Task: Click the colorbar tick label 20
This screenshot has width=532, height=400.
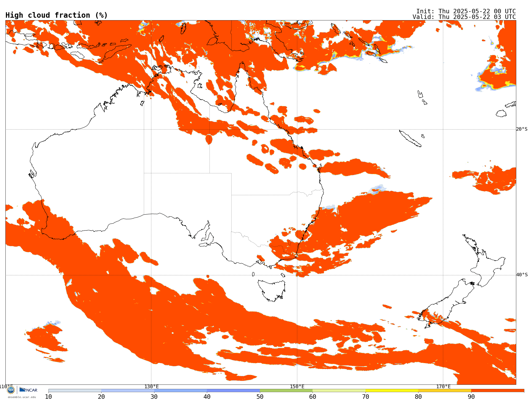Action: (101, 397)
